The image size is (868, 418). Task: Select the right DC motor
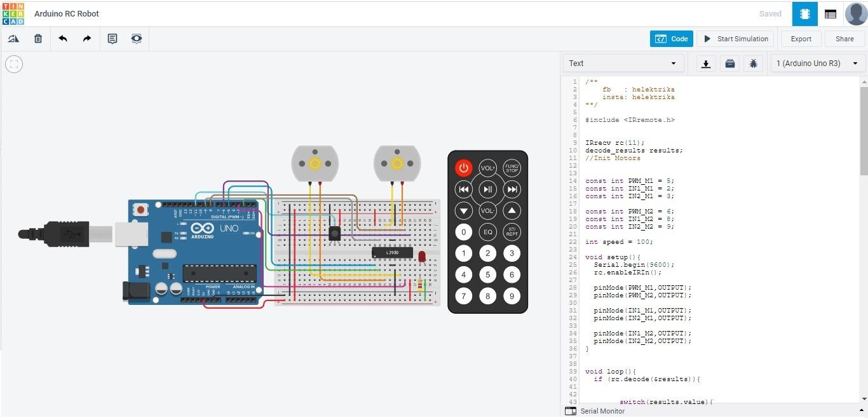397,164
